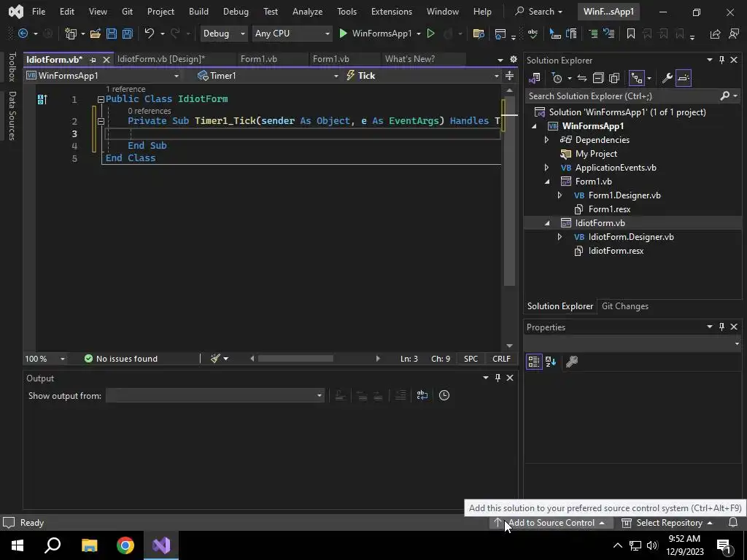The height and width of the screenshot is (560, 747).
Task: Click Select Repository in status bar
Action: pos(667,522)
